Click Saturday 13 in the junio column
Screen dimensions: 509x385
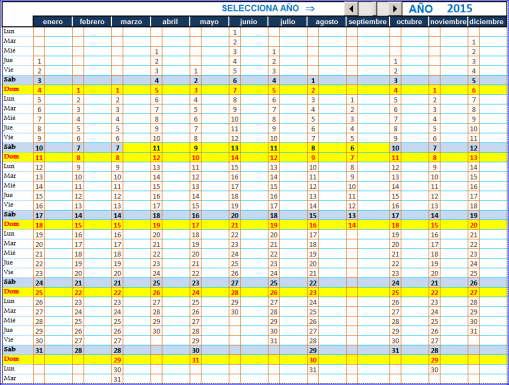click(235, 148)
